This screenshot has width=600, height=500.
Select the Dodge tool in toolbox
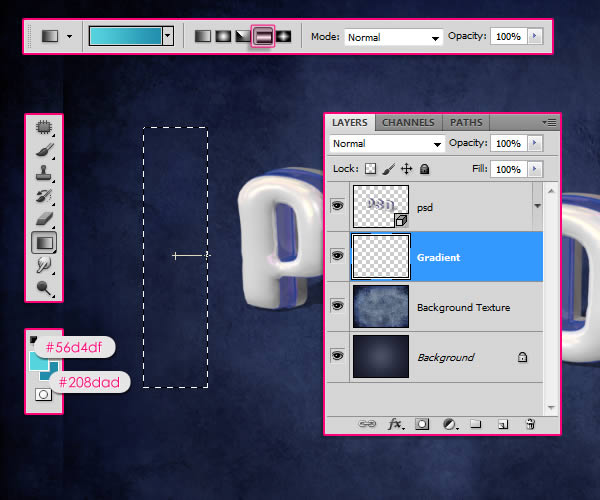click(x=44, y=288)
